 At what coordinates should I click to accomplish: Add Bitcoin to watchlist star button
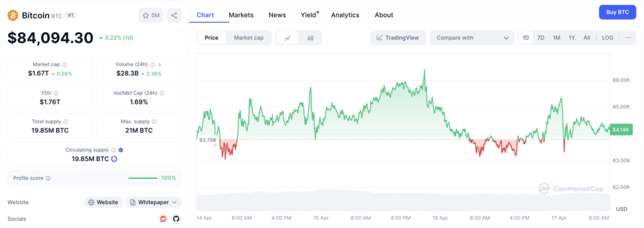151,16
